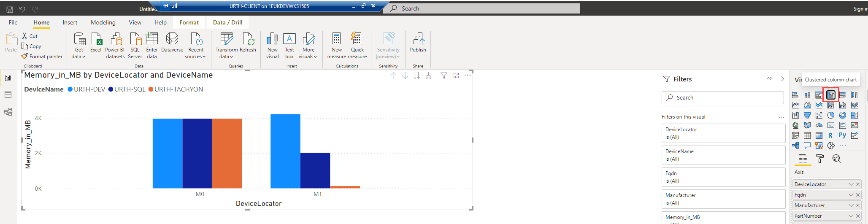Open the Modeling ribbon tab

pyautogui.click(x=103, y=22)
